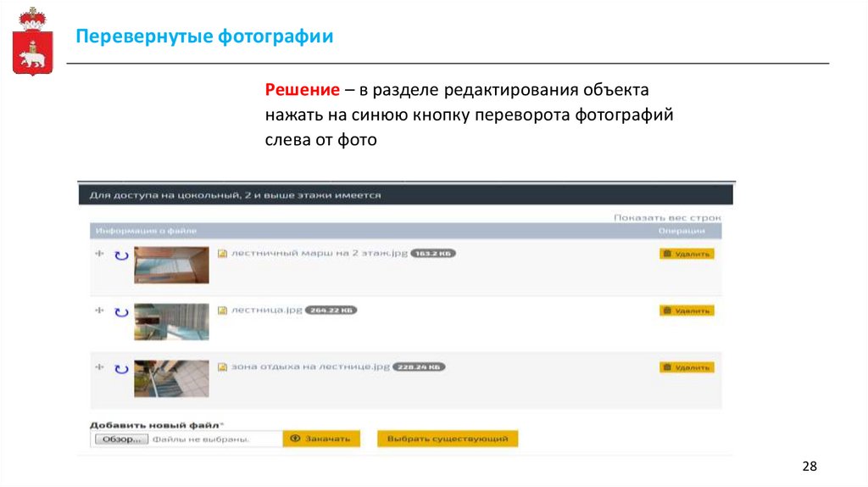Open file link лестница.jpg
The image size is (868, 487).
point(267,310)
